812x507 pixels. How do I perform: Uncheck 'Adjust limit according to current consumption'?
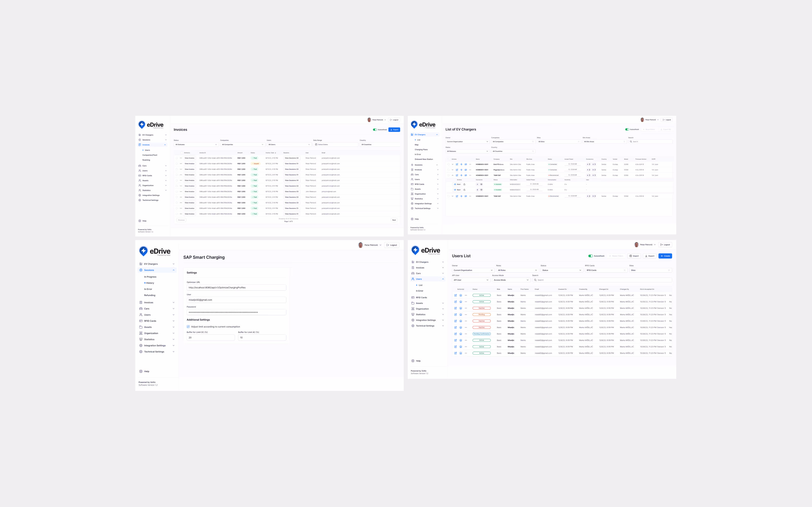[188, 327]
